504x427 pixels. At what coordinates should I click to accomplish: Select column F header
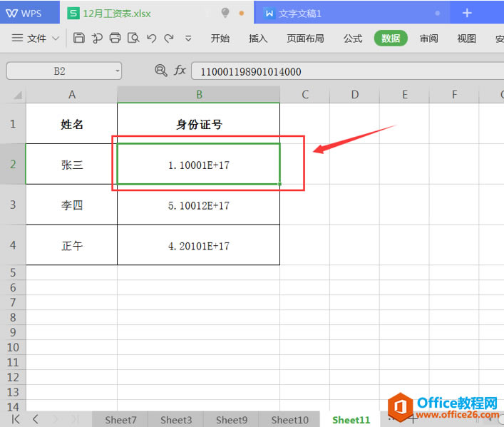[x=454, y=95]
